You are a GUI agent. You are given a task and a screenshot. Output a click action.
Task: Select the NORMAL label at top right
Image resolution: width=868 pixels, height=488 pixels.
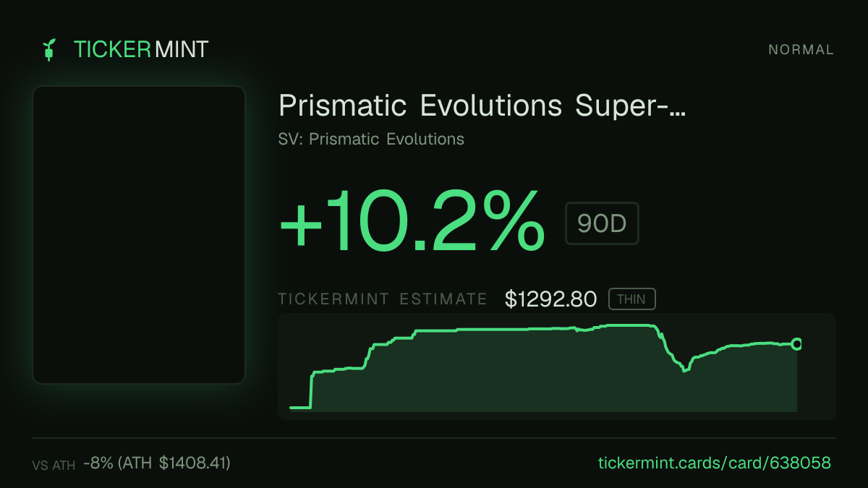pyautogui.click(x=801, y=50)
